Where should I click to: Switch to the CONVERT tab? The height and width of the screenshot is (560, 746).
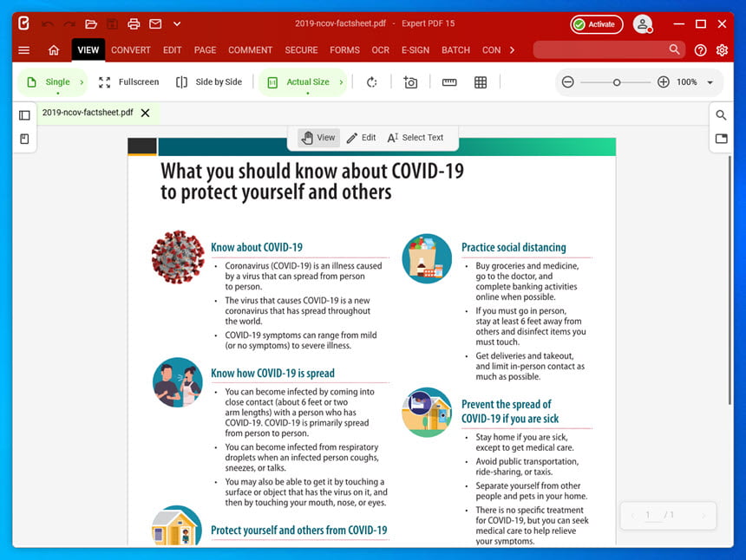pyautogui.click(x=131, y=50)
